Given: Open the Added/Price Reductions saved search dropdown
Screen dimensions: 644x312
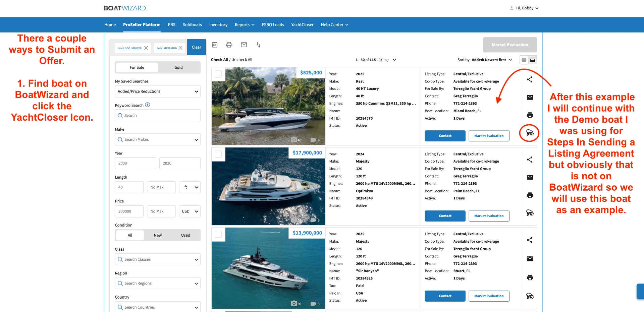Looking at the screenshot, I should [158, 91].
